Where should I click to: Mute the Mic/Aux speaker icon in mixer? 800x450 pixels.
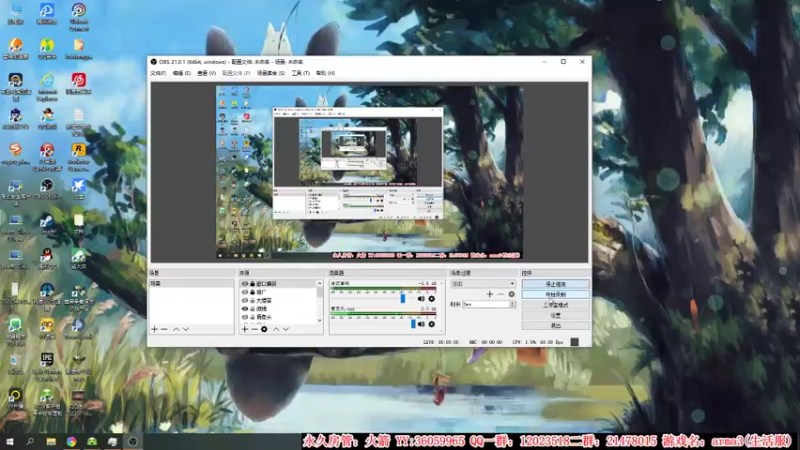421,324
